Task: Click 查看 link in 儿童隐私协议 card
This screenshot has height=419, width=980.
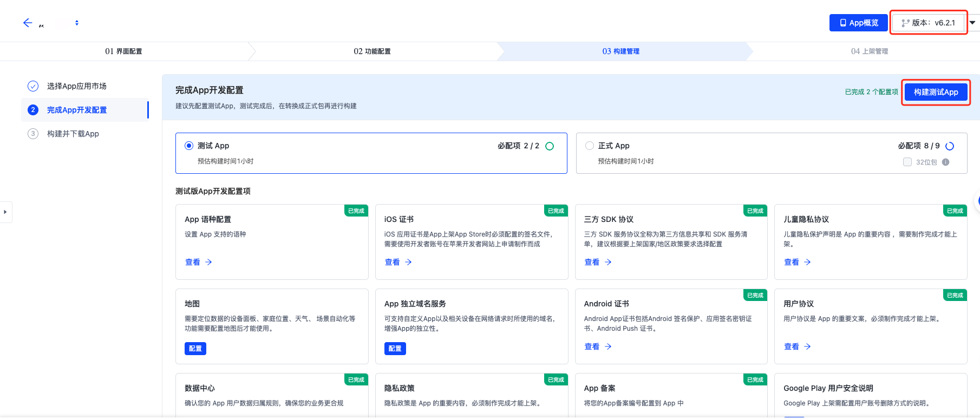Action: pyautogui.click(x=798, y=262)
